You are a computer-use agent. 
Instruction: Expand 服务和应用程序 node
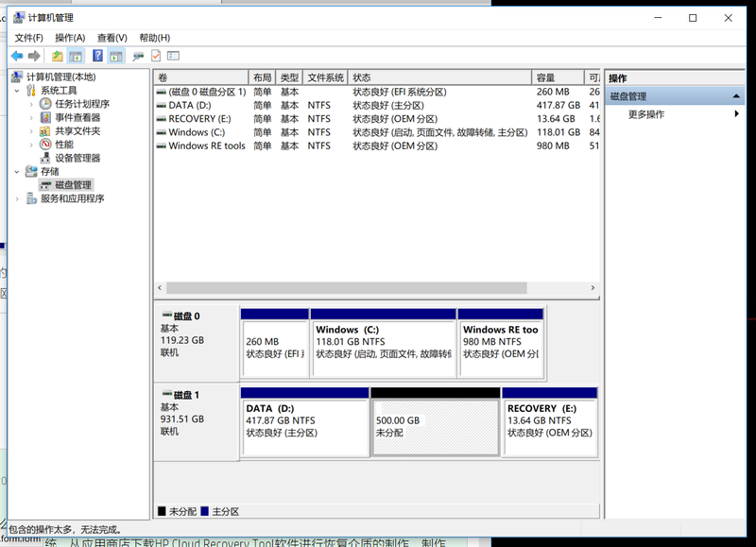click(x=17, y=199)
